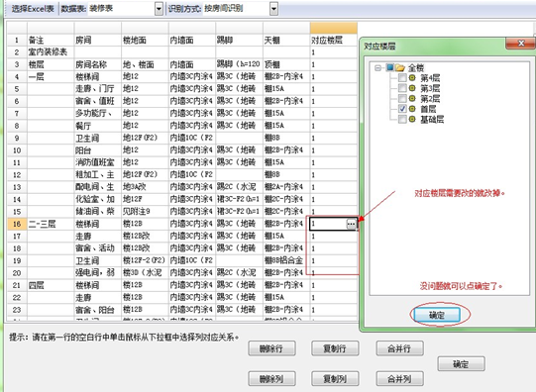Select the 踢脚 column header cell
This screenshot has width=536, height=392.
click(x=240, y=41)
